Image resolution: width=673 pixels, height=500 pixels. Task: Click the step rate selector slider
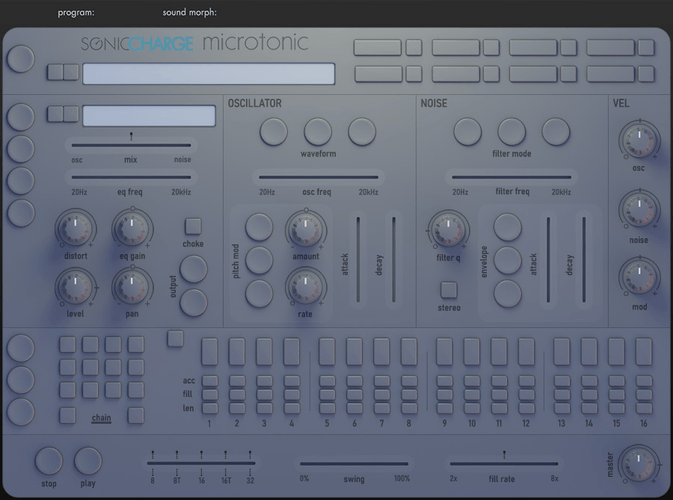click(x=201, y=463)
